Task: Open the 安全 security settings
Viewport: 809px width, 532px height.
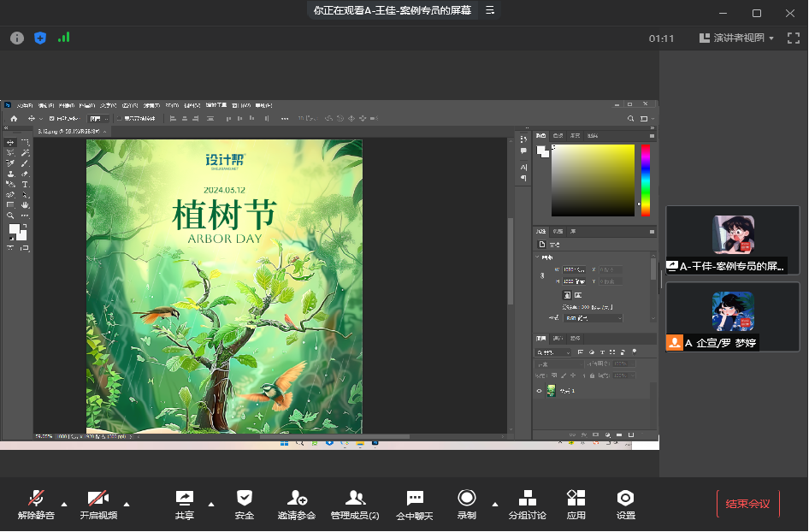Action: 244,504
